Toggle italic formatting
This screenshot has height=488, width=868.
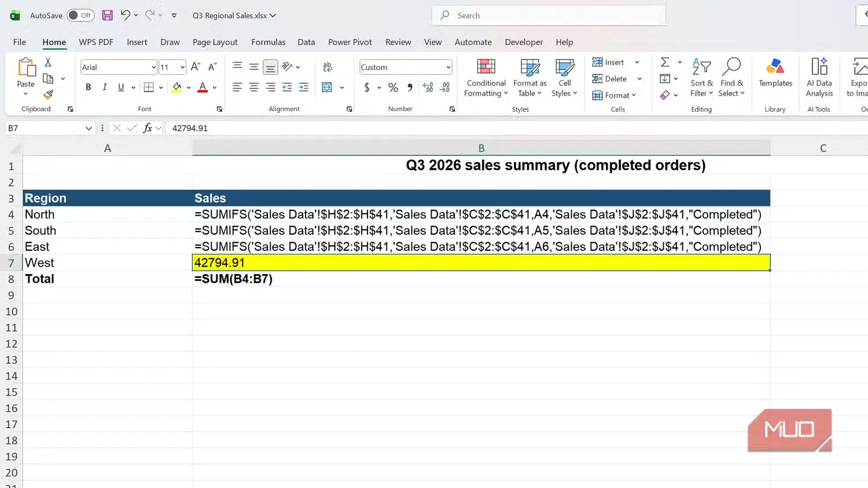pyautogui.click(x=104, y=87)
